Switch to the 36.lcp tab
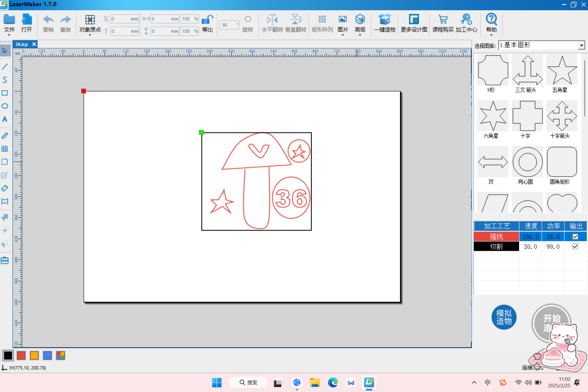 [x=22, y=44]
